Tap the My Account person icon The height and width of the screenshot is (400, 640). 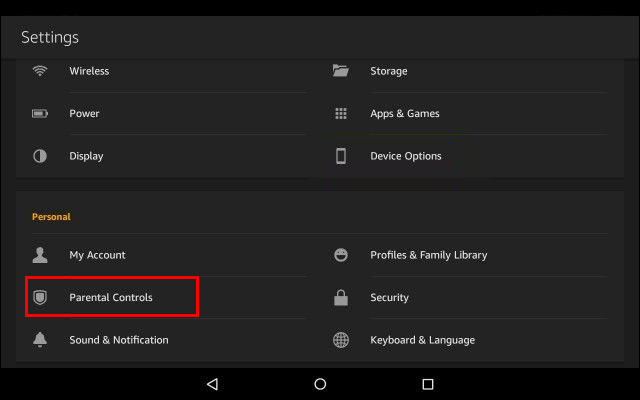pos(40,255)
